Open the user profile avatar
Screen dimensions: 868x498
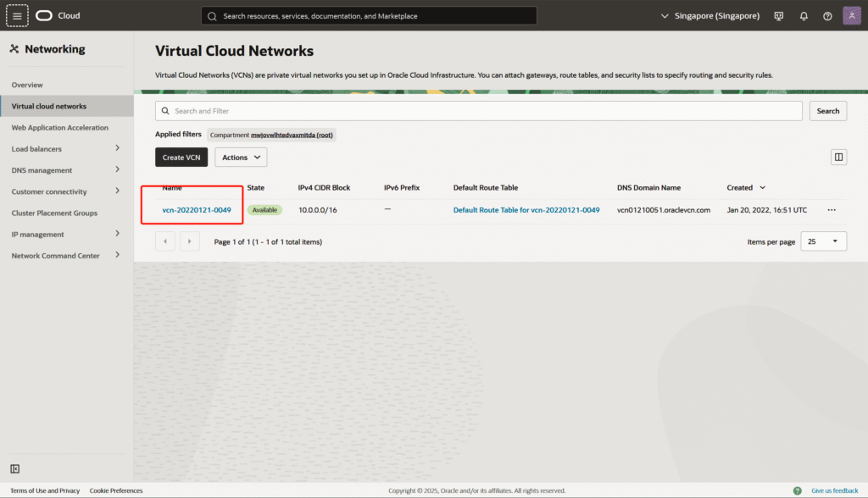point(852,16)
